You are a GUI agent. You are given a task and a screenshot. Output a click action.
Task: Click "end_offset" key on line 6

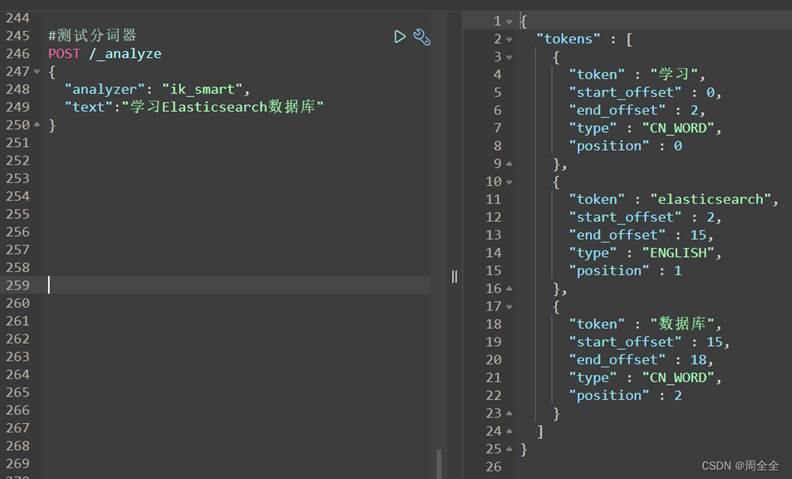pos(617,110)
